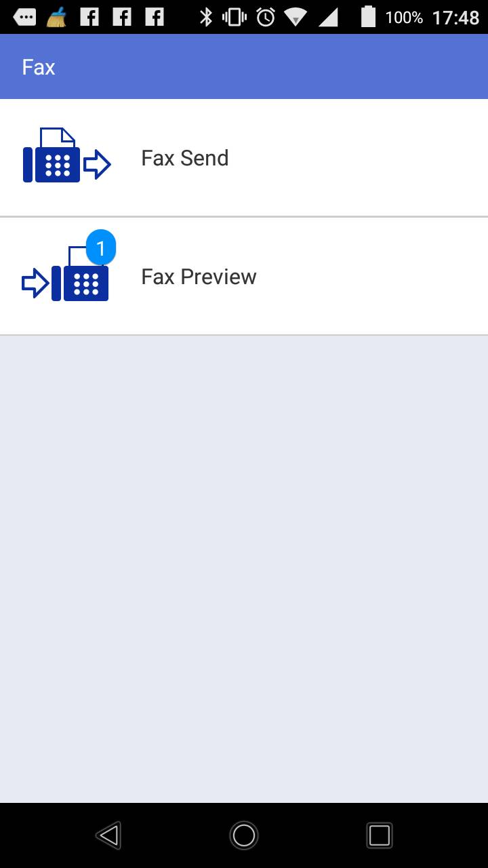Tap the Fax Send machine icon
This screenshot has width=488, height=868.
[x=66, y=155]
